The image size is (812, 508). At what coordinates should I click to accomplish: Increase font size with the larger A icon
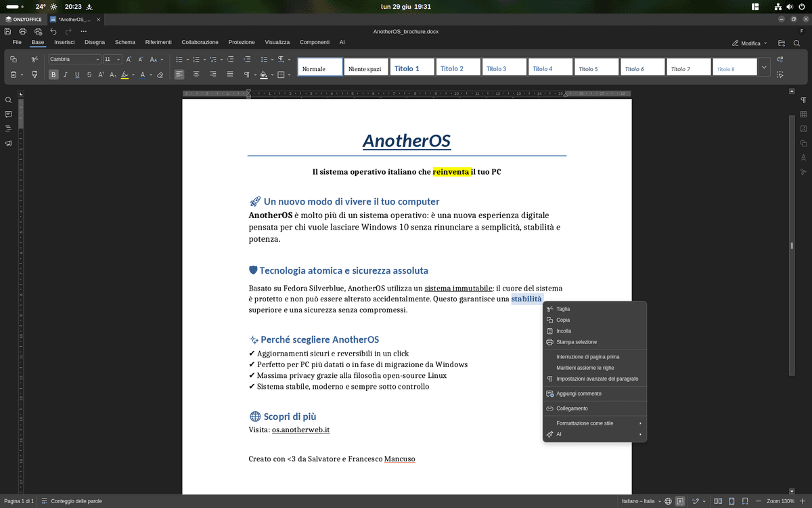coord(129,60)
